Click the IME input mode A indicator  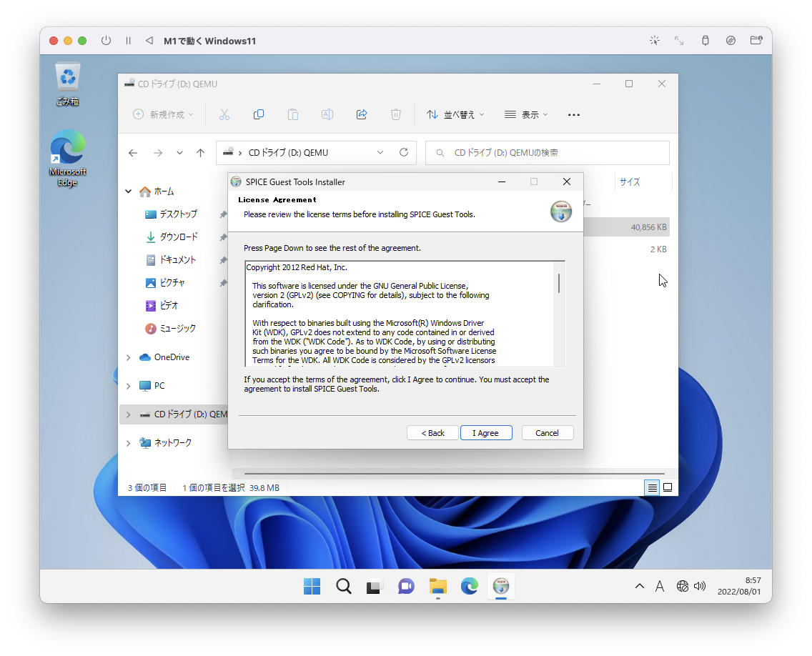tap(659, 586)
